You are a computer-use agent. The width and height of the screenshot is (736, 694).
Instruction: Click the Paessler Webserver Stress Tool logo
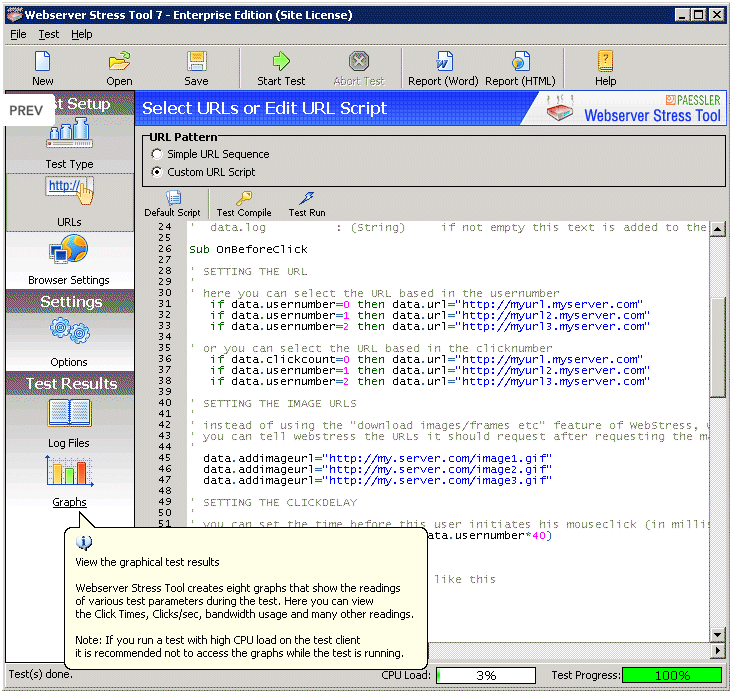click(634, 108)
